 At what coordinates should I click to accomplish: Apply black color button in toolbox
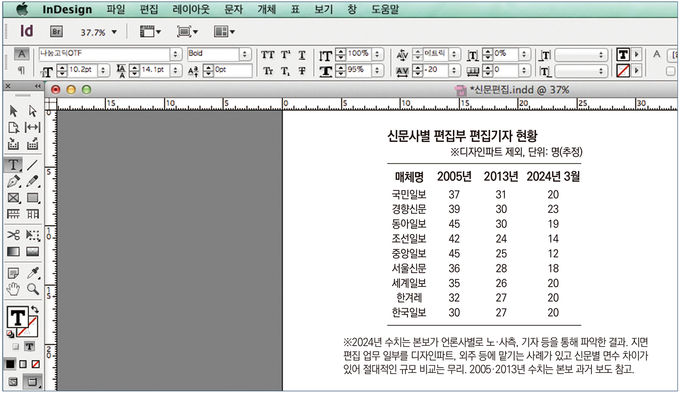click(x=10, y=364)
